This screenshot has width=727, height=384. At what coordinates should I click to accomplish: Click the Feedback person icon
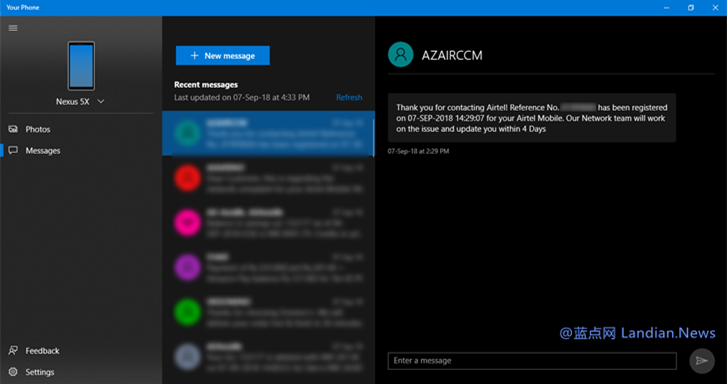[x=13, y=351]
